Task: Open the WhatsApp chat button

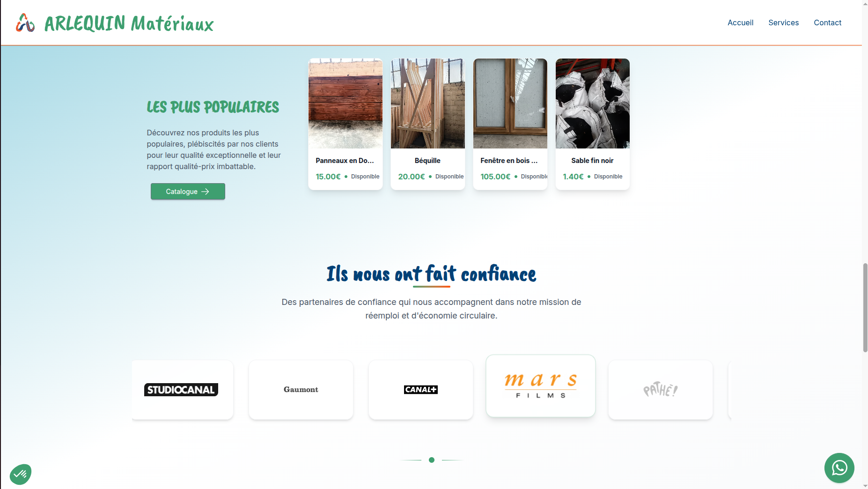Action: click(x=839, y=467)
